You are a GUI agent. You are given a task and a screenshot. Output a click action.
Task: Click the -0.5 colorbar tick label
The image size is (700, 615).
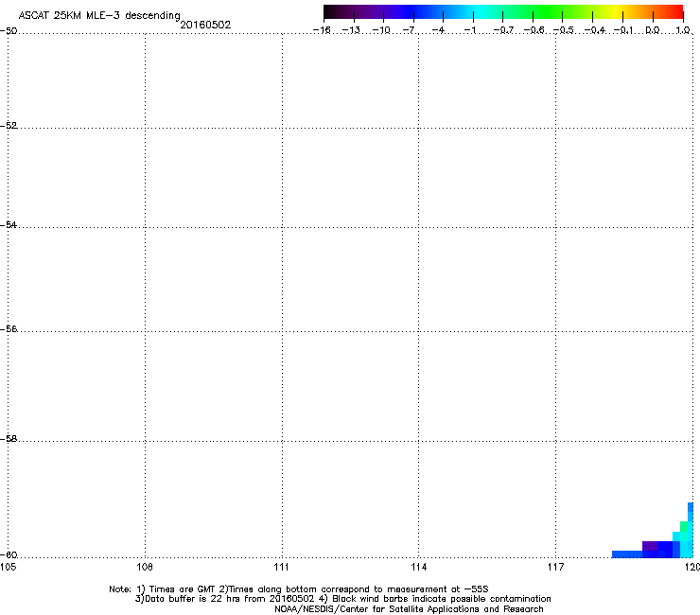point(564,30)
